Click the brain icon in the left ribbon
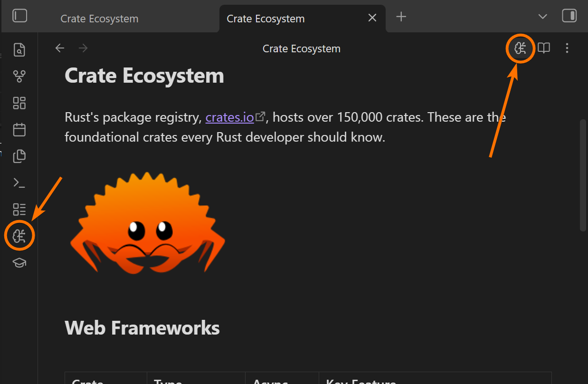The image size is (588, 384). [19, 236]
